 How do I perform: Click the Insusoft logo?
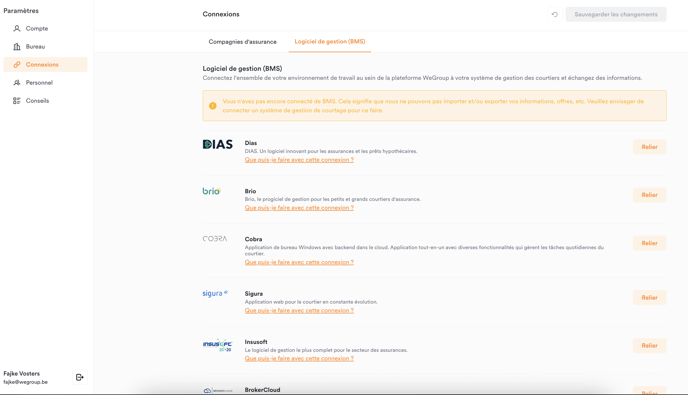(217, 345)
